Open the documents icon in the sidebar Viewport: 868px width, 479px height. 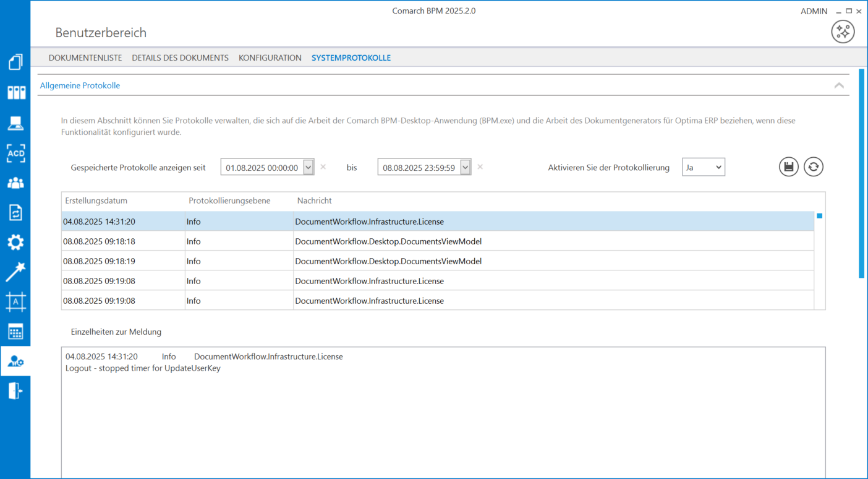[15, 62]
